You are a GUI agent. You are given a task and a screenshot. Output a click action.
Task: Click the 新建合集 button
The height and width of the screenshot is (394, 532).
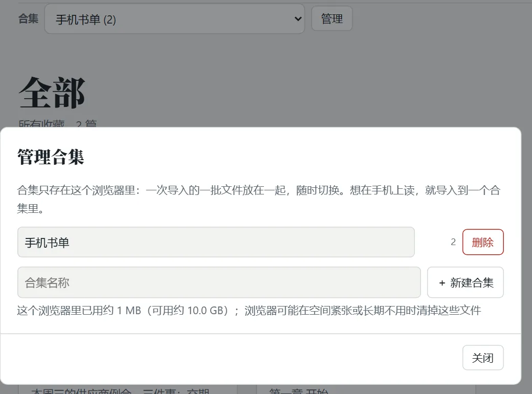pos(465,282)
